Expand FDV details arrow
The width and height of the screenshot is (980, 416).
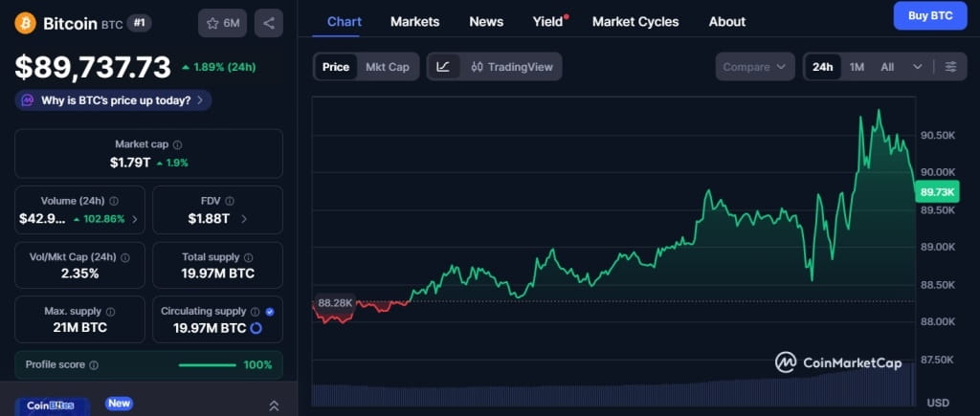[244, 219]
